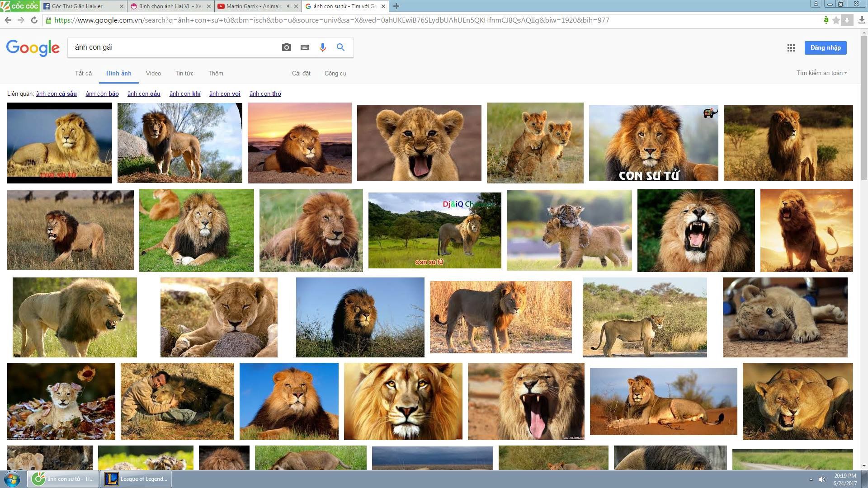This screenshot has width=868, height=488.
Task: Expand the Công cụ search tools
Action: (x=335, y=73)
